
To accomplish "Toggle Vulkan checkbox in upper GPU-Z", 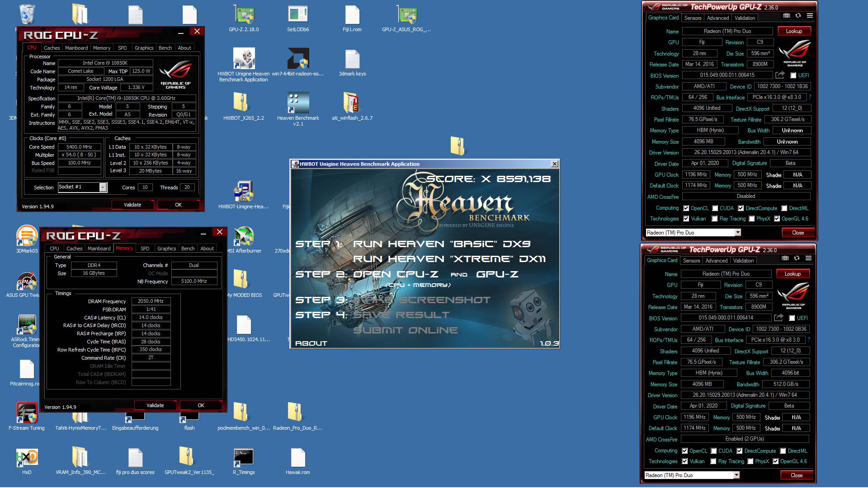I will [x=686, y=219].
